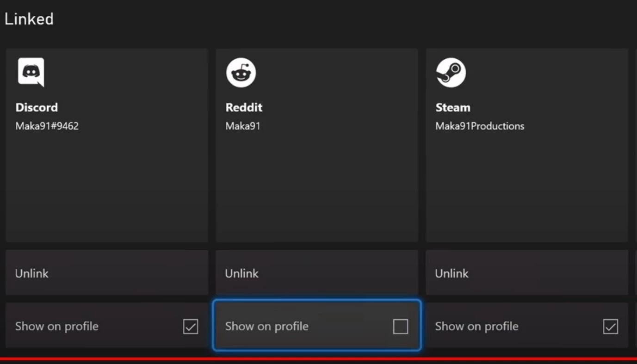Unlink the Reddit account
The image size is (637, 364).
click(317, 273)
